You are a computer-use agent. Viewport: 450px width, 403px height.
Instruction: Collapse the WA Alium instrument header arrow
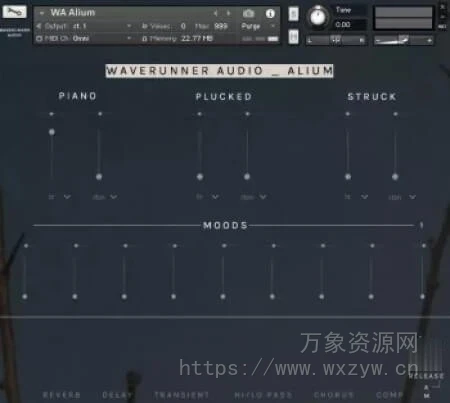click(x=42, y=13)
